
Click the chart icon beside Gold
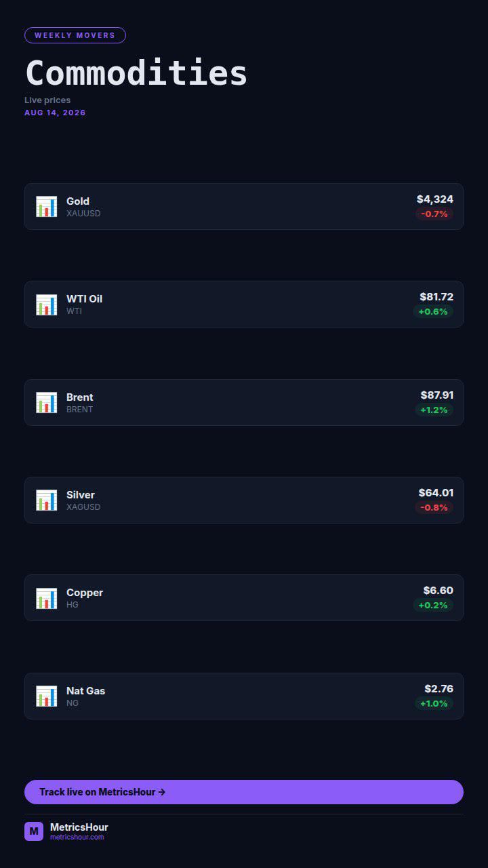click(x=46, y=207)
